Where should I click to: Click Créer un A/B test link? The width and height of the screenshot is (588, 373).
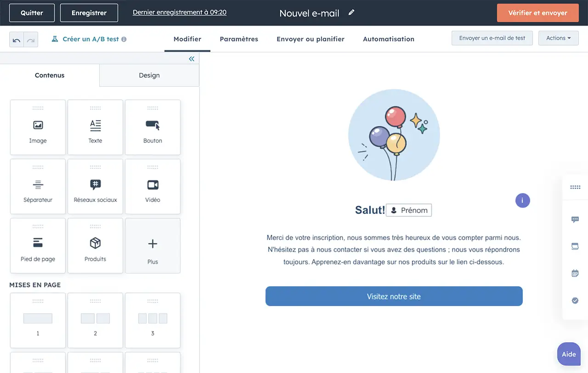[x=90, y=39]
